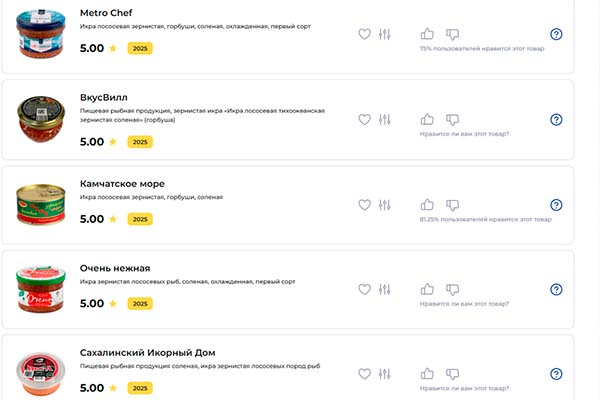
Task: Toggle favorite heart for Очень нежная
Action: tap(365, 290)
